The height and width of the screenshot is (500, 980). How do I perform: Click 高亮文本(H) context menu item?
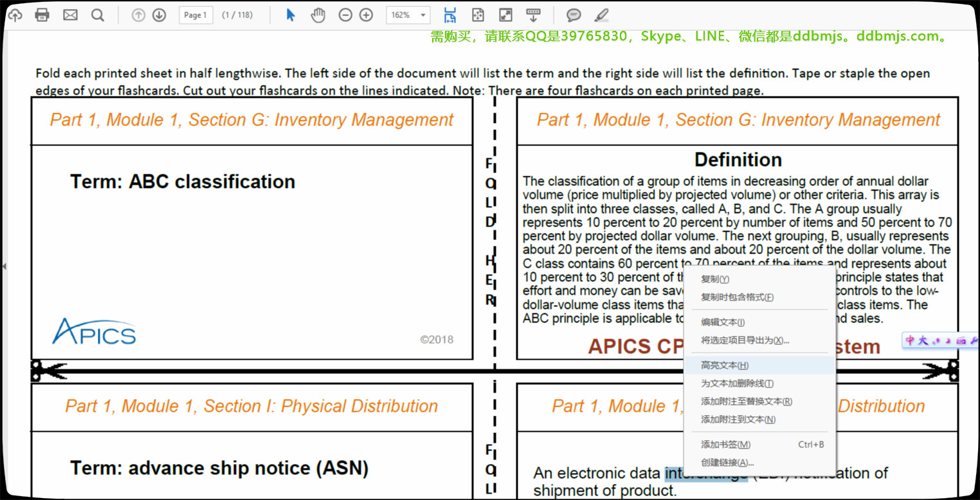point(759,366)
